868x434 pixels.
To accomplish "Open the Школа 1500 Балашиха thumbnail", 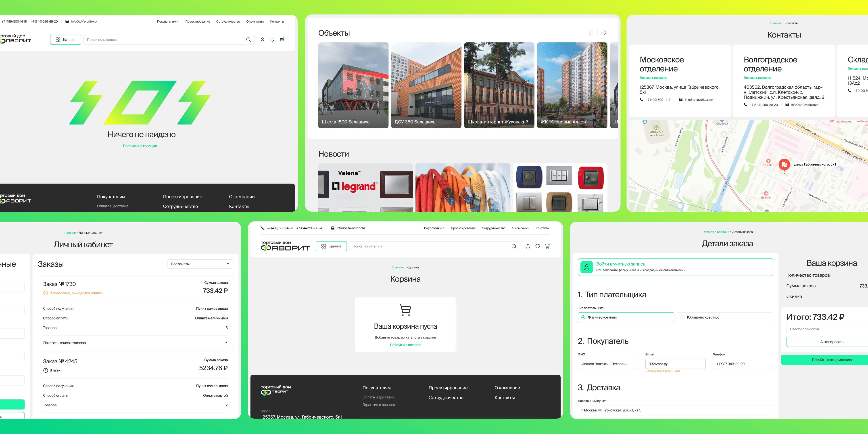I will (x=353, y=85).
